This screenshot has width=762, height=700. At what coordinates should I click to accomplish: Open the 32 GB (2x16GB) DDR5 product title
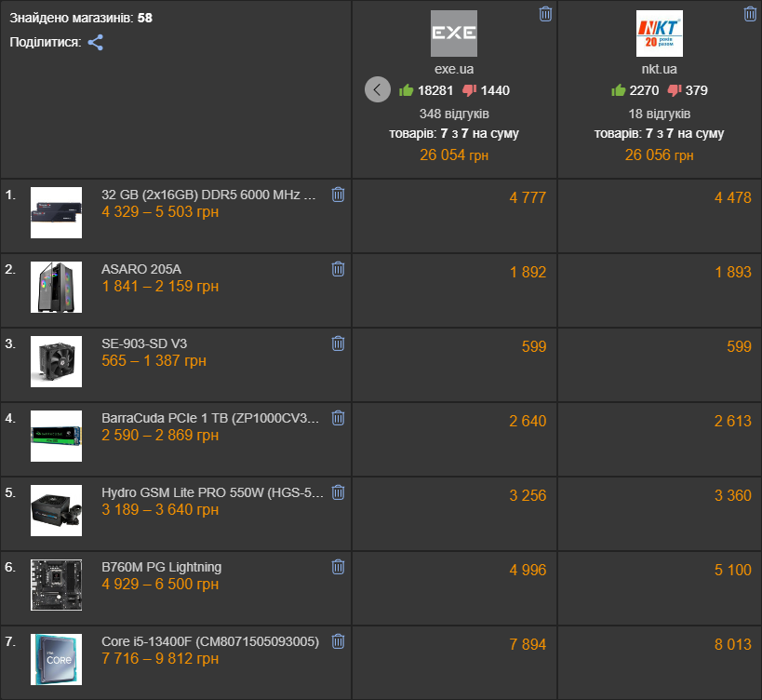208,195
